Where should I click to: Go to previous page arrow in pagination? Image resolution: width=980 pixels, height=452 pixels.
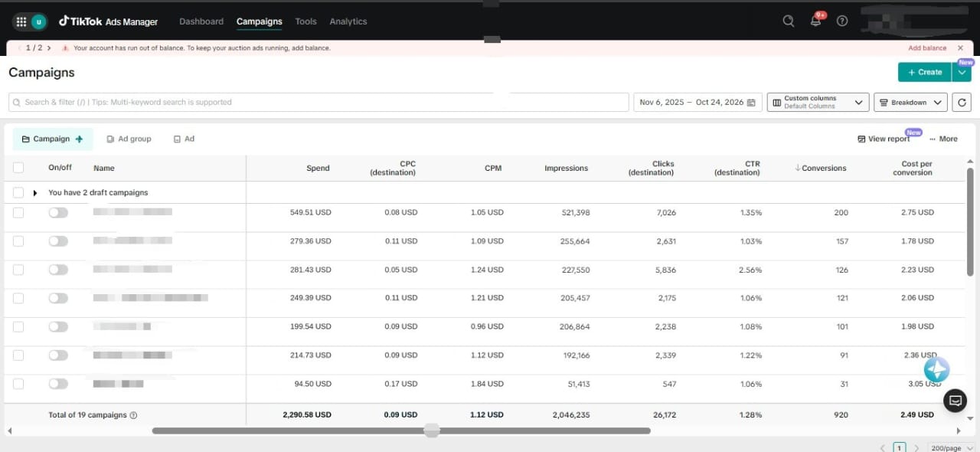tap(882, 447)
